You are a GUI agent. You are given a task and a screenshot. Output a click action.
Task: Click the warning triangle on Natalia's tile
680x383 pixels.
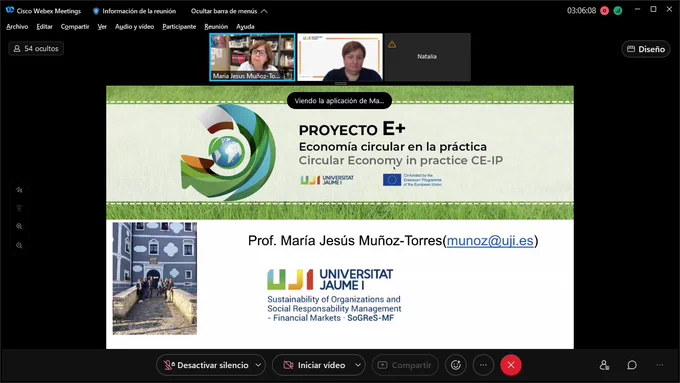tap(392, 44)
